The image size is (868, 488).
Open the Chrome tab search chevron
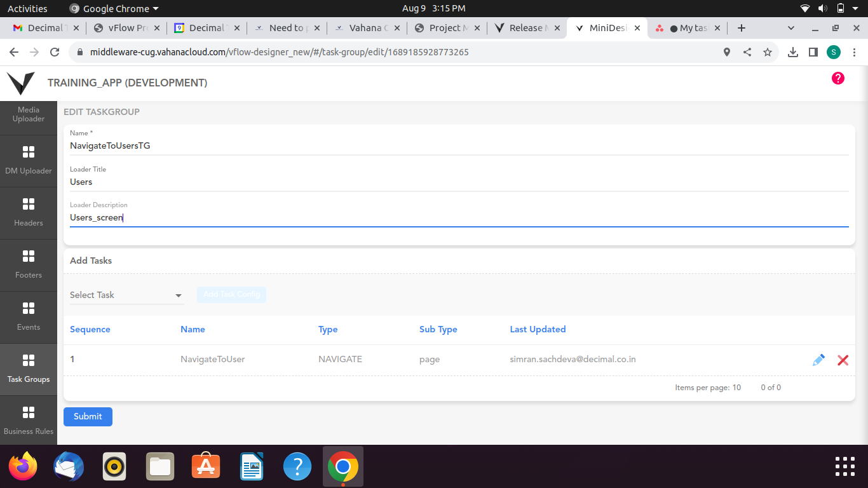(x=791, y=28)
